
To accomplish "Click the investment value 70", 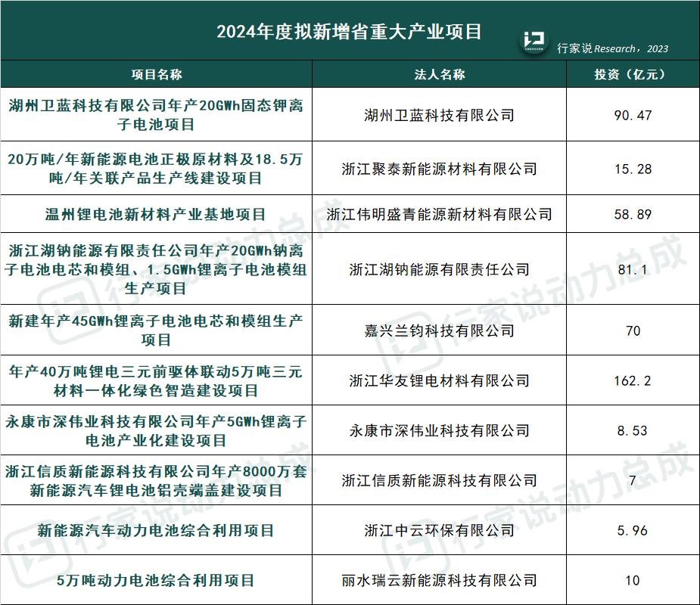I will tap(633, 330).
